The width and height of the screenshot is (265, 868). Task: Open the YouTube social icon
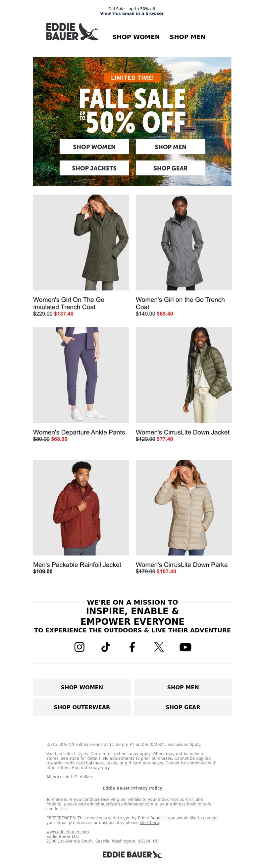click(185, 647)
